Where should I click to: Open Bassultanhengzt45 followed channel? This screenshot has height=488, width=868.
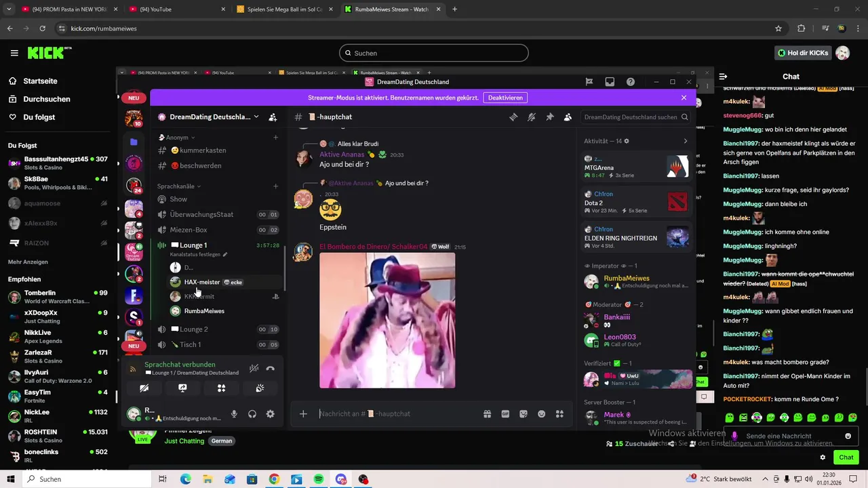(x=56, y=163)
